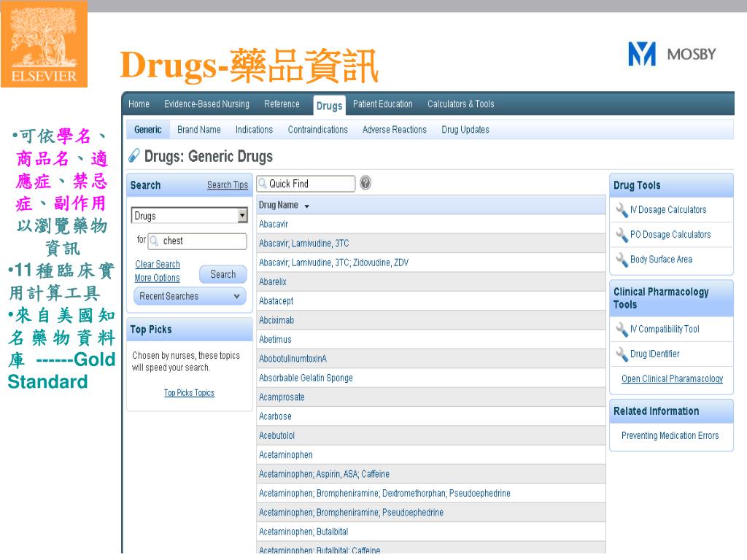This screenshot has width=747, height=560.
Task: Open Acetaminophen; Aspirin, ASA; Caffeine entry
Action: tap(324, 474)
